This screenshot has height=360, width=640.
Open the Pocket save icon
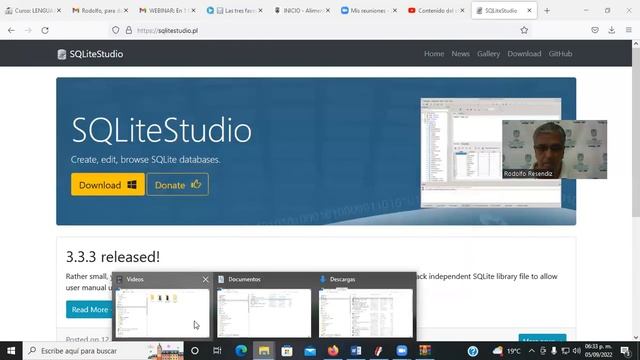point(595,30)
